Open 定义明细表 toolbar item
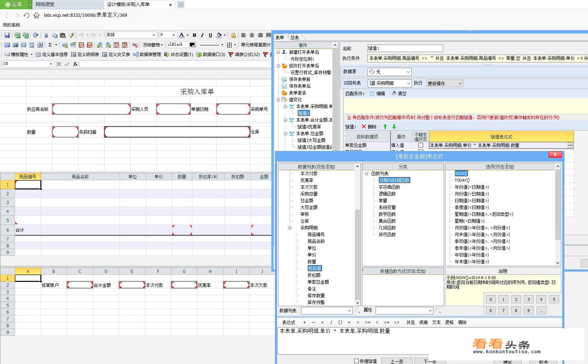 (85, 54)
